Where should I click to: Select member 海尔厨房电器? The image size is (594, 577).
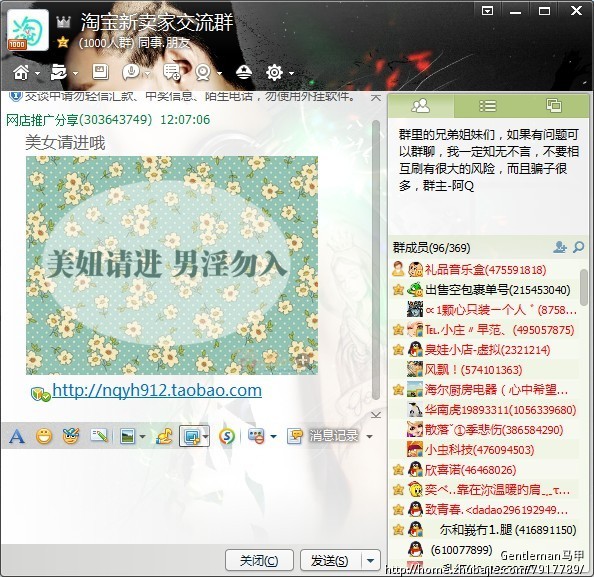pos(485,390)
